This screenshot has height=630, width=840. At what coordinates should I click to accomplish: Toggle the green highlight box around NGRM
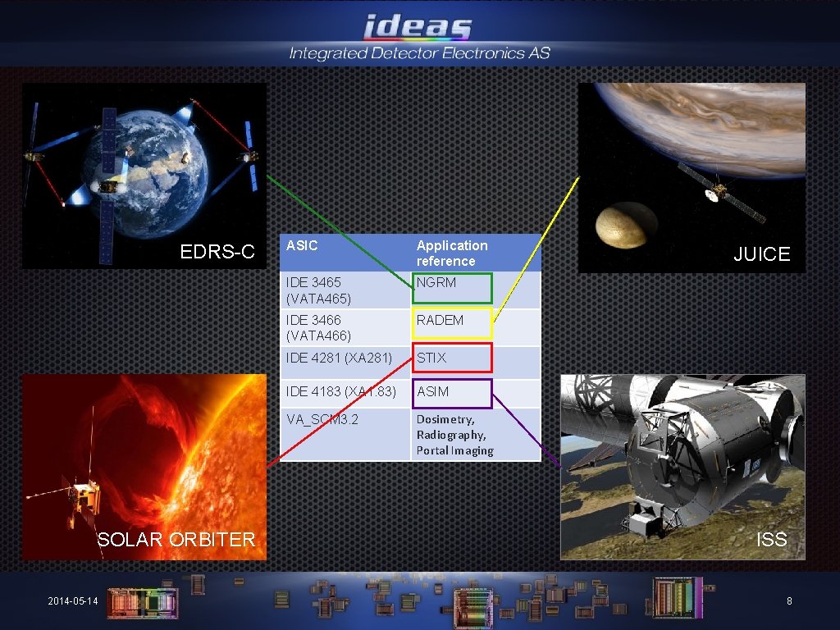click(x=452, y=286)
